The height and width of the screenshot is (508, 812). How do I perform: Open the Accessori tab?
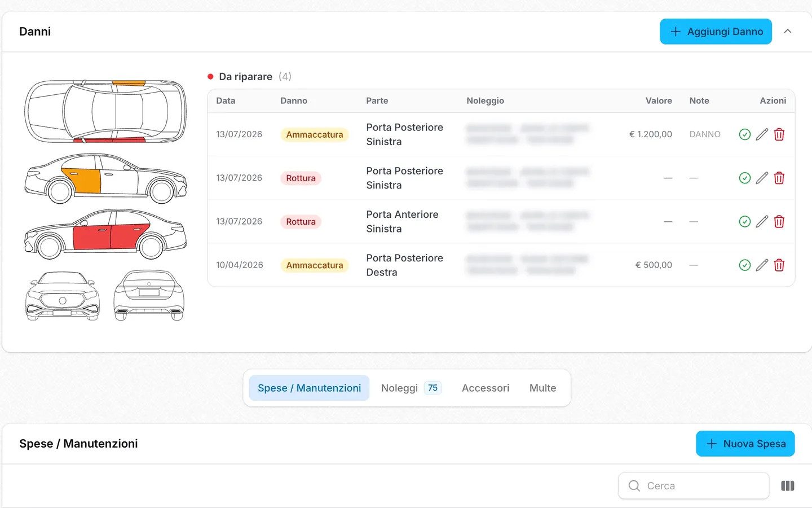pyautogui.click(x=486, y=388)
